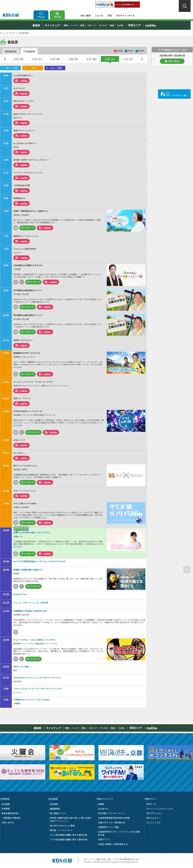Screen dimensions: 193x868
Task: Open カルチャー / ホール in the header menu
Action: click(x=125, y=15)
